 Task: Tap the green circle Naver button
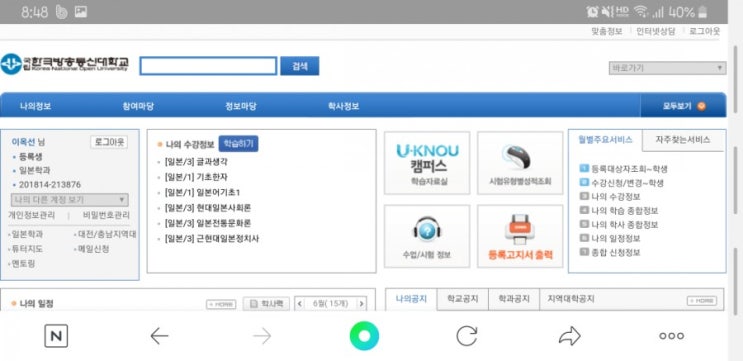[x=364, y=336]
